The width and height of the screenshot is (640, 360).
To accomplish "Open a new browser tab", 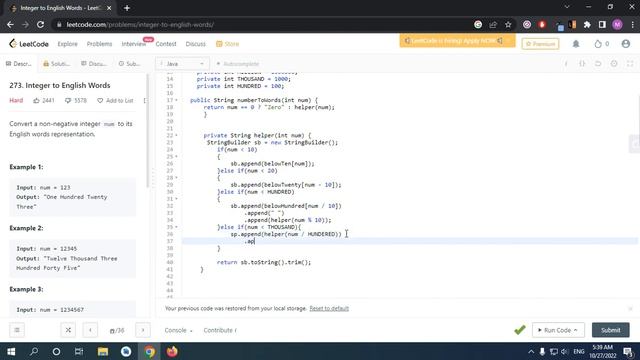I will tap(127, 8).
